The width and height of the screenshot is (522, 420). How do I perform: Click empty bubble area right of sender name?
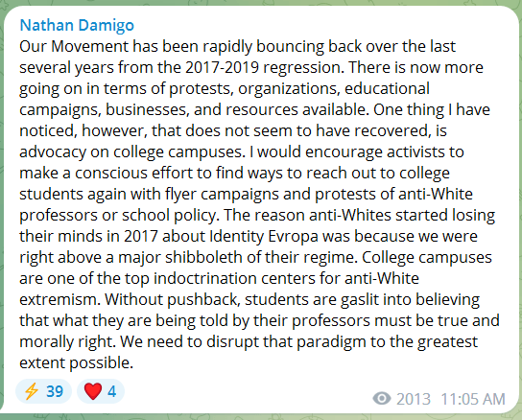click(317, 25)
